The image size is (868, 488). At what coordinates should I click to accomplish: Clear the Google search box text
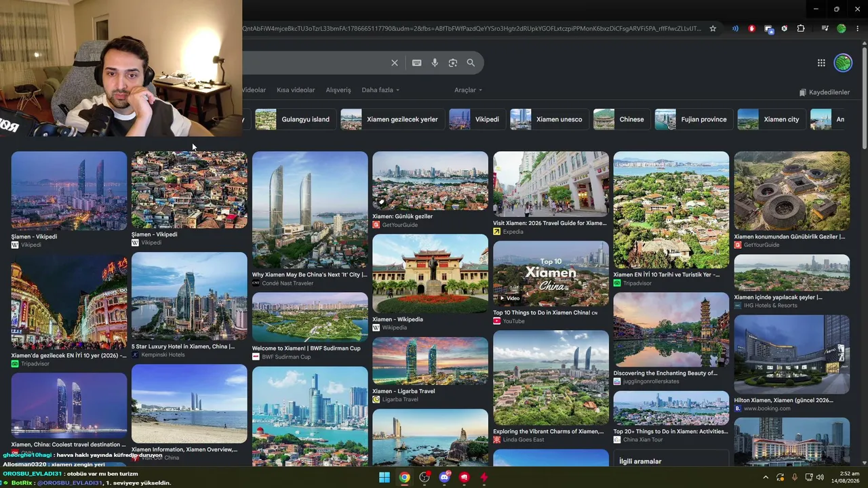pos(395,63)
